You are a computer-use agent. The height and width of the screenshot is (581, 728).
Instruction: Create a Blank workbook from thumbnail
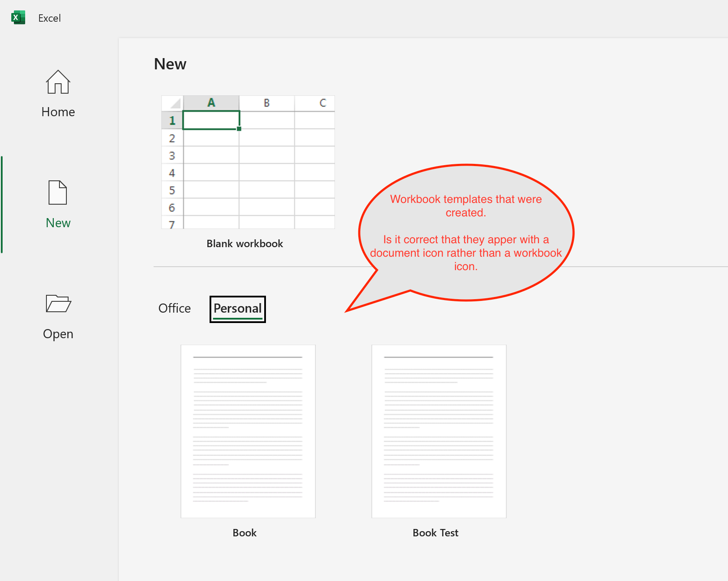click(248, 162)
